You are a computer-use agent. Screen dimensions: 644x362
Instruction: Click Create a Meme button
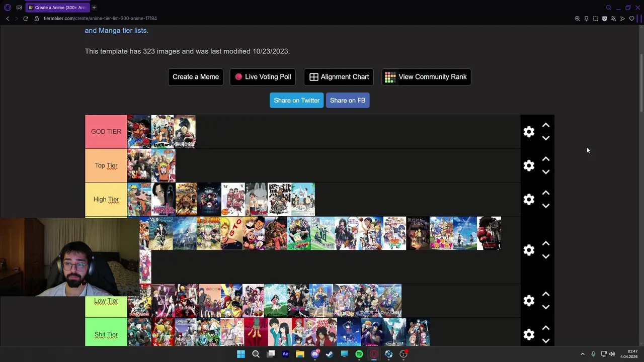(x=196, y=77)
